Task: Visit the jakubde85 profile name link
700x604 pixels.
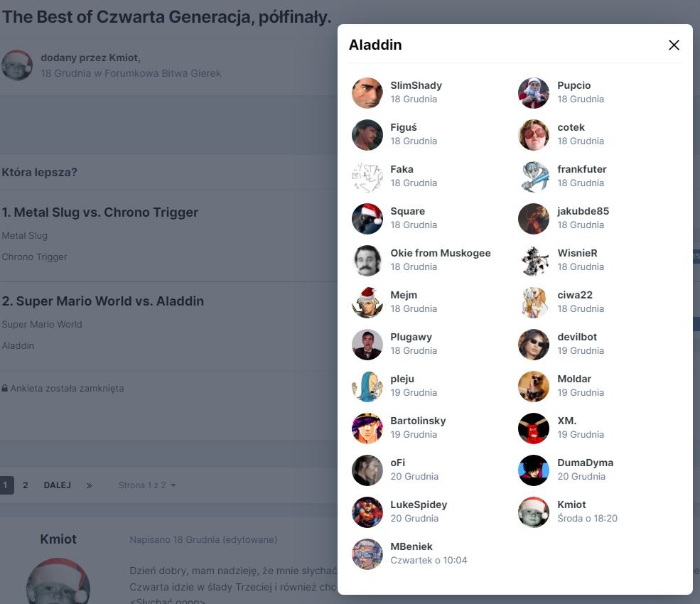Action: [x=583, y=211]
